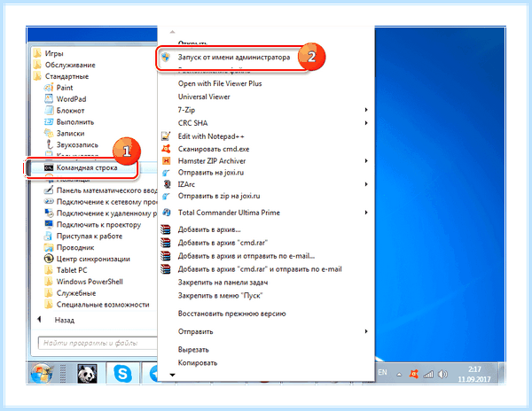
Task: Open Skype from the taskbar
Action: pyautogui.click(x=122, y=374)
